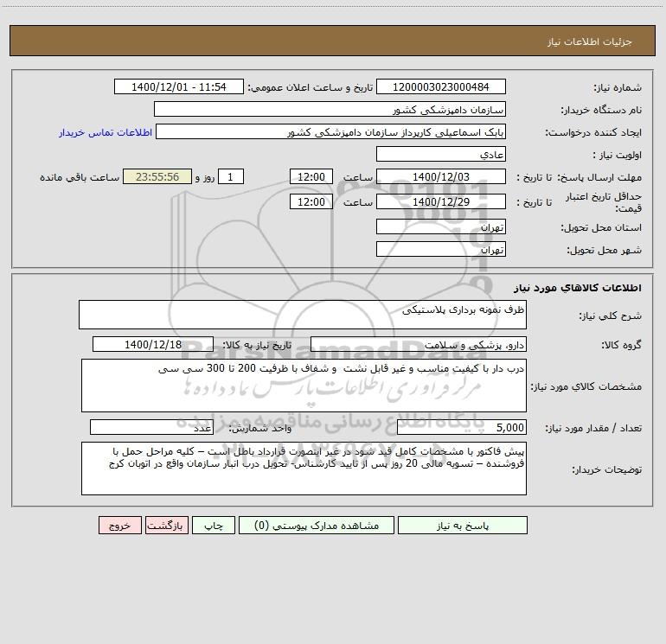The width and height of the screenshot is (666, 644).
Task: Click the delivery province field 'تهران'
Action: (x=441, y=226)
